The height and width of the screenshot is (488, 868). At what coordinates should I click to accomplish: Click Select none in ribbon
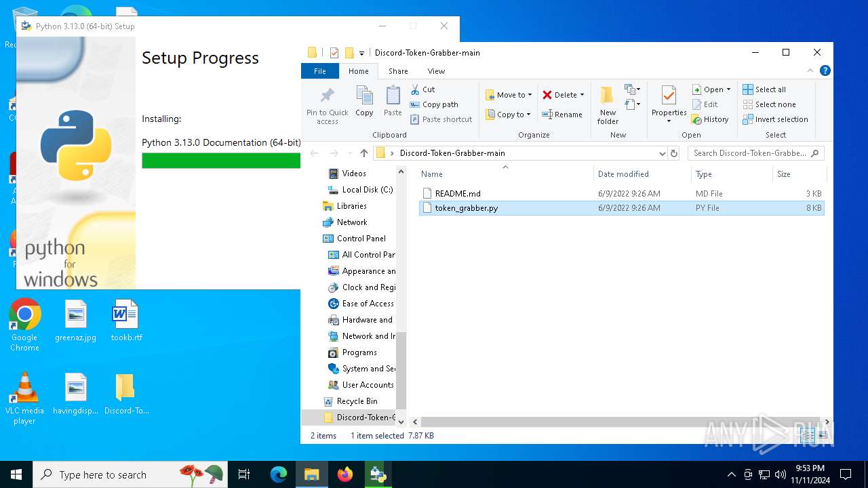tap(769, 104)
